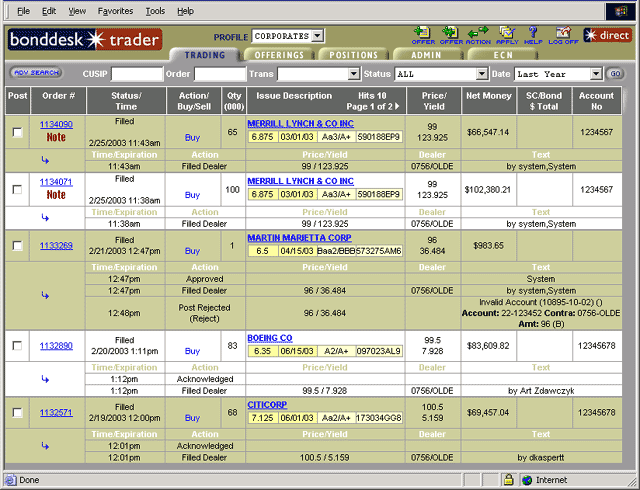Click detail arrow icon under order 1132571
This screenshot has width=640, height=490.
coord(45,446)
